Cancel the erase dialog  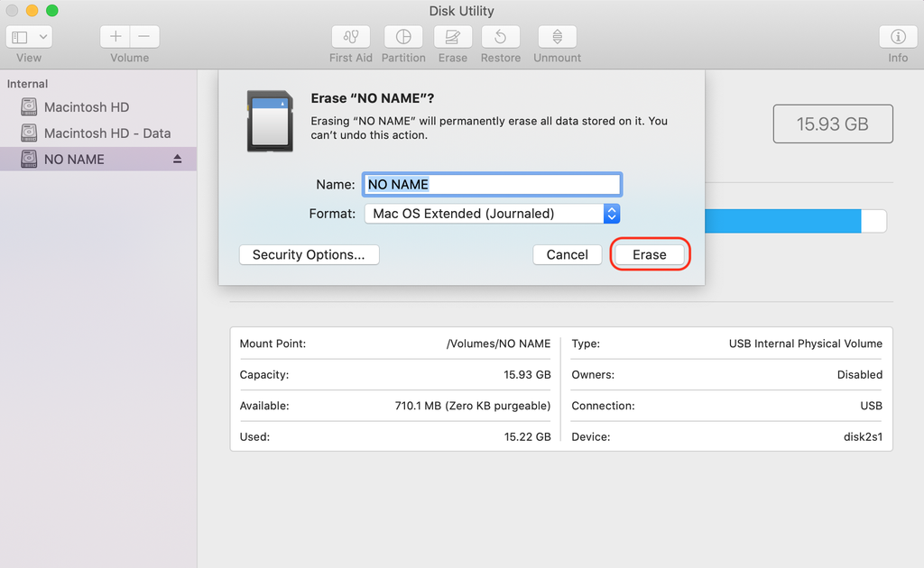(567, 254)
